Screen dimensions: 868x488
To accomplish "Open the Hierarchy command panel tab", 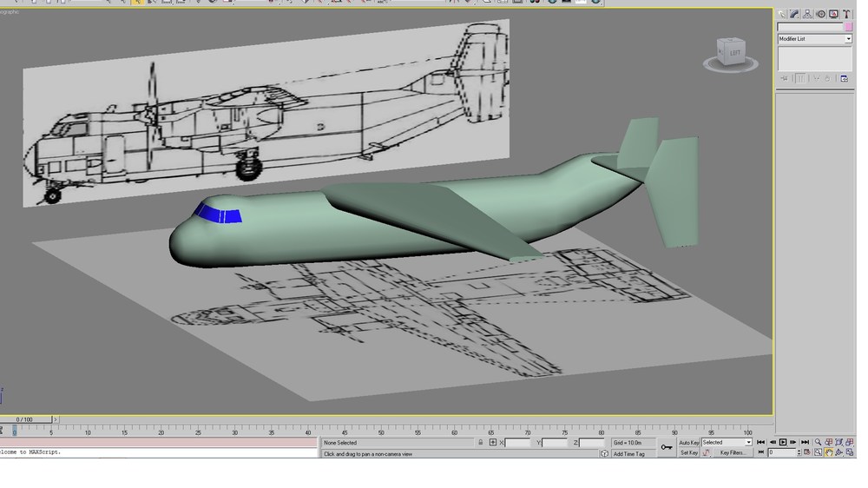I will (x=807, y=15).
